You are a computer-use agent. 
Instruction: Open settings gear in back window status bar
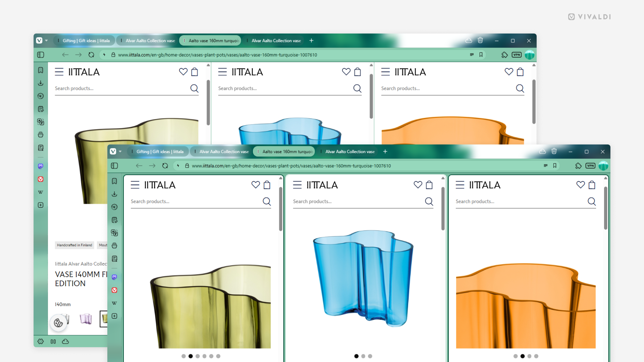tap(41, 341)
